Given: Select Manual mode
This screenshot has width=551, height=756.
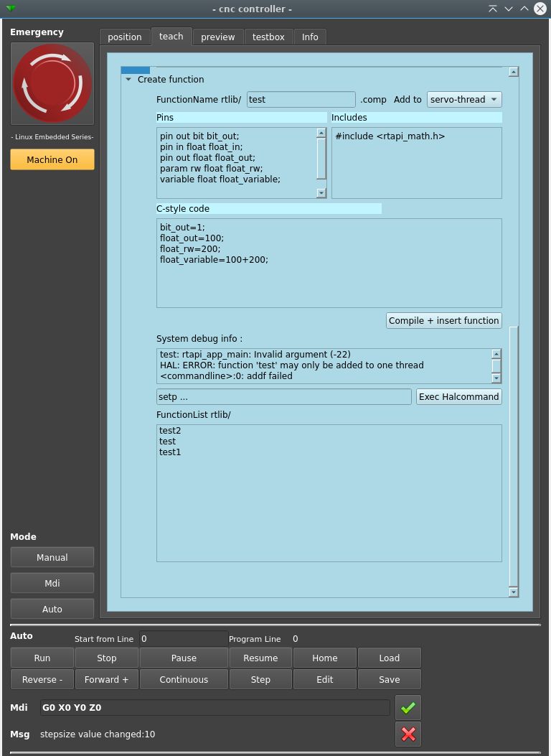Looking at the screenshot, I should [52, 557].
